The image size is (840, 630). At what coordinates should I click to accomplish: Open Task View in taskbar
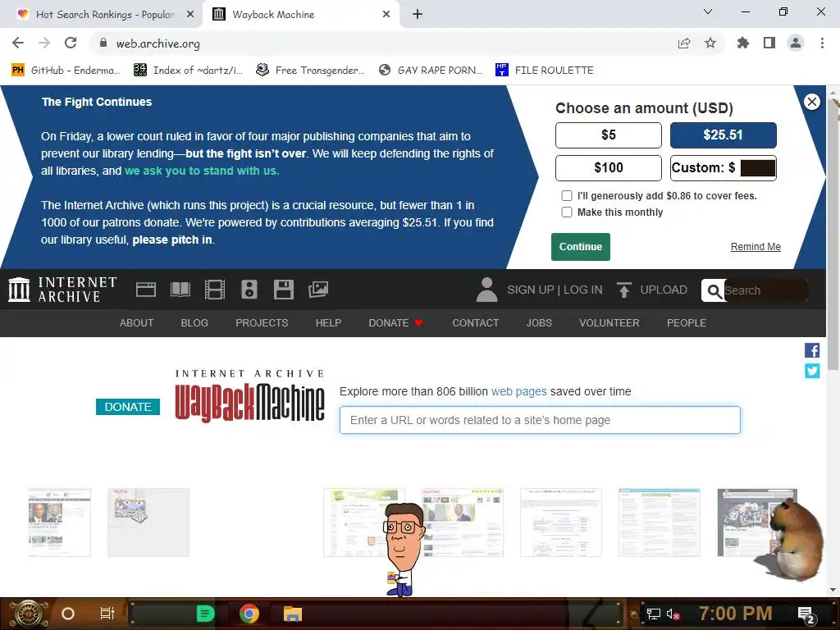pyautogui.click(x=107, y=614)
